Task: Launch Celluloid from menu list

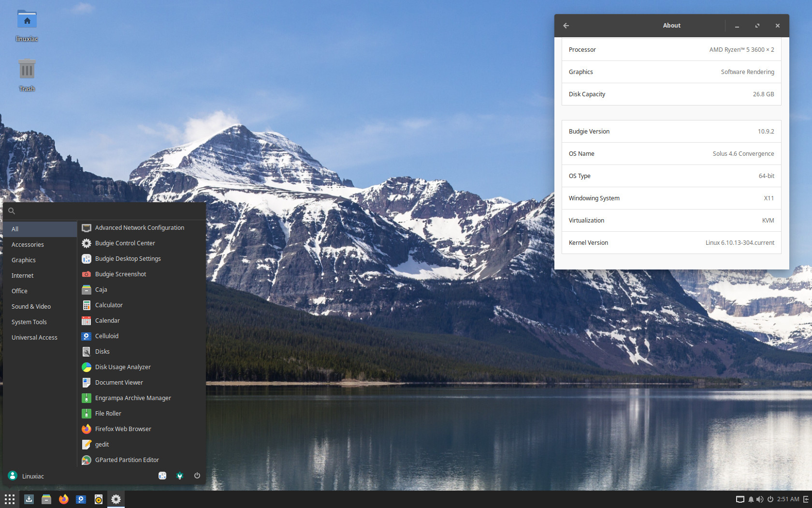Action: tap(141, 336)
